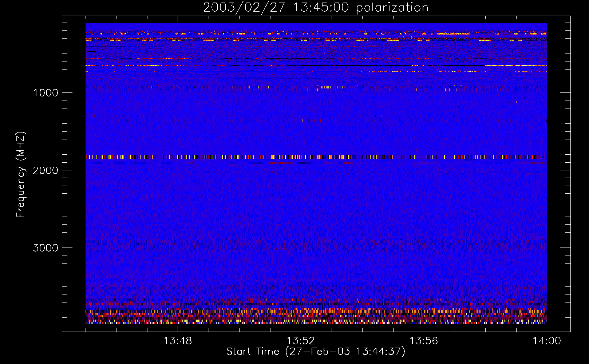Screen dimensions: 589x364
Task: Click the "Frequency (MHZ)" y-axis label
Action: coord(21,175)
